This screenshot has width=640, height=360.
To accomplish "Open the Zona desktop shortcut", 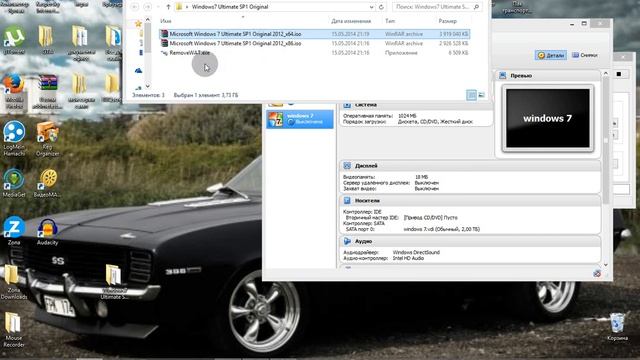I will [14, 231].
